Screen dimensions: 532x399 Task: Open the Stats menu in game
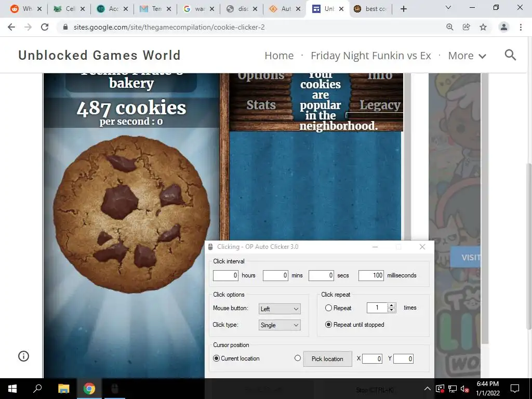pyautogui.click(x=261, y=105)
